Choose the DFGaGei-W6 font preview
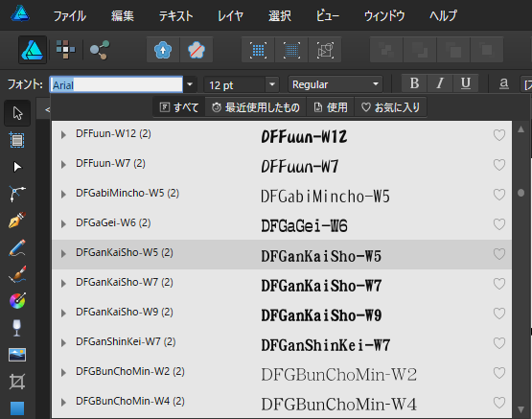 pyautogui.click(x=304, y=225)
